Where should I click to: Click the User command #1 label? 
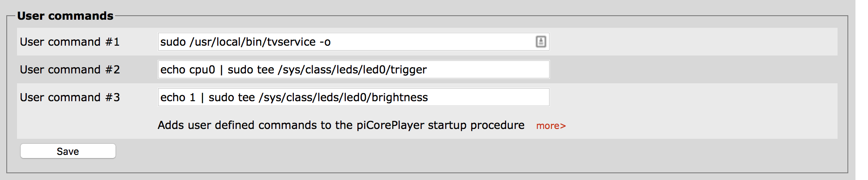pos(70,42)
